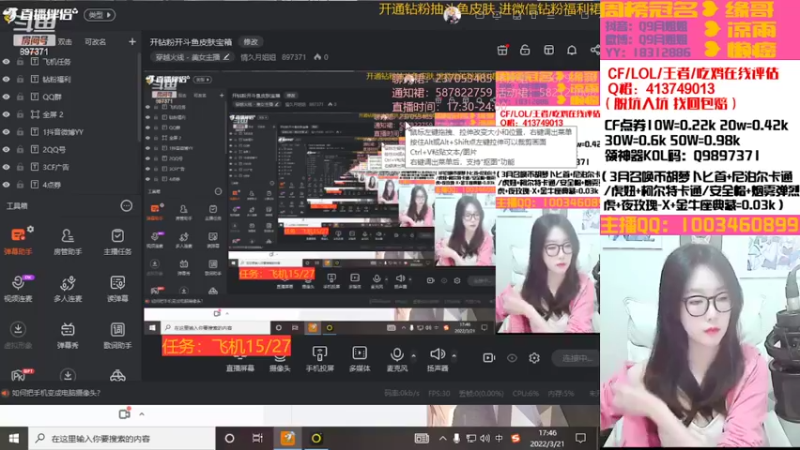The height and width of the screenshot is (450, 800).
Task: Open the notification bell icon
Action: point(572,50)
